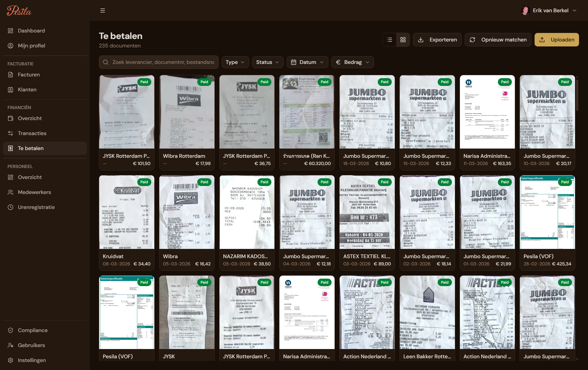588x370 pixels.
Task: Go to Dashboard via sidebar
Action: point(31,30)
